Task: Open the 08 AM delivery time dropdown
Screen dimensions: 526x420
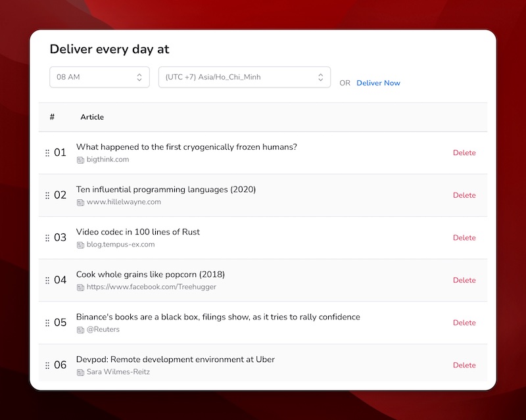Action: coord(99,77)
